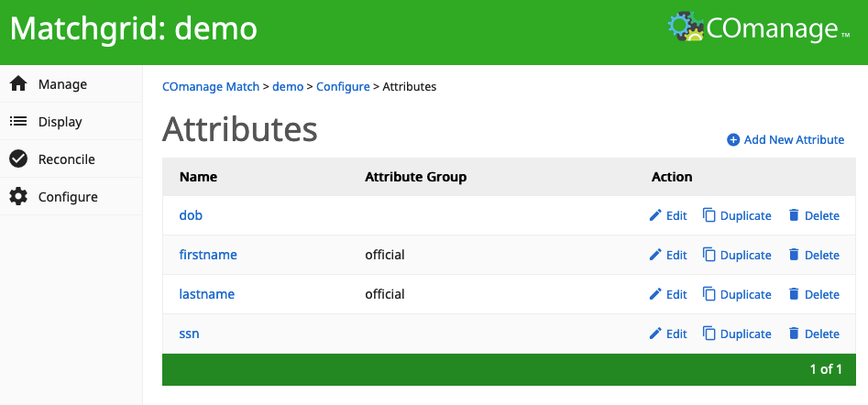Follow the COmanage Match breadcrumb link
The image size is (868, 405).
click(211, 87)
